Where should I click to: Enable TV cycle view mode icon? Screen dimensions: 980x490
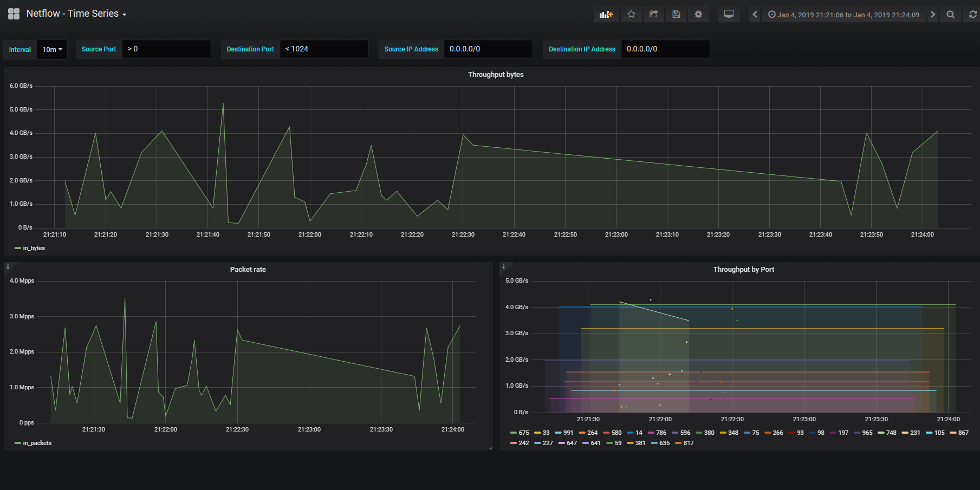tap(729, 14)
